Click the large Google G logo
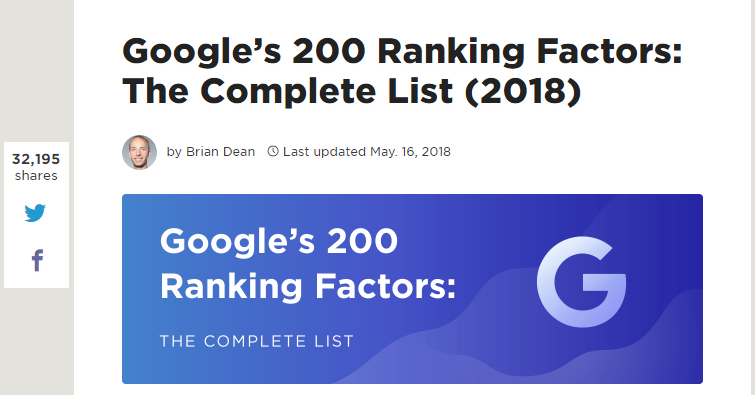Image resolution: width=755 pixels, height=395 pixels. point(581,282)
